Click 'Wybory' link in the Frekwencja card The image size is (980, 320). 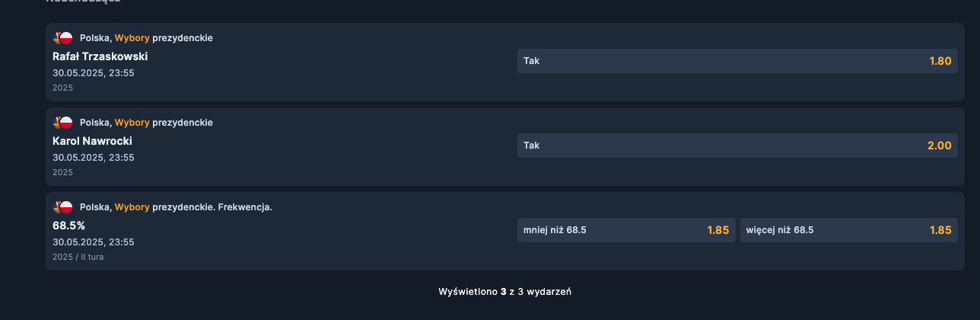[x=132, y=206]
